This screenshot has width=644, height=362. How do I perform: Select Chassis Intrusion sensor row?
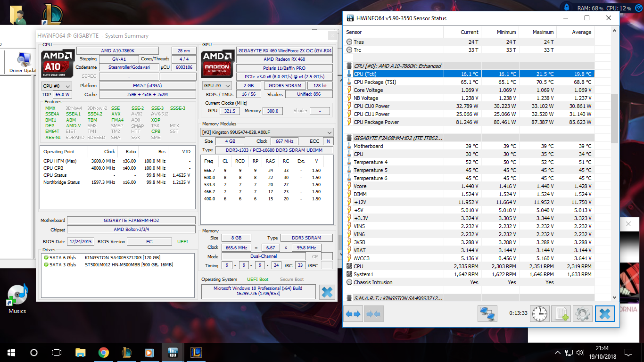(470, 282)
